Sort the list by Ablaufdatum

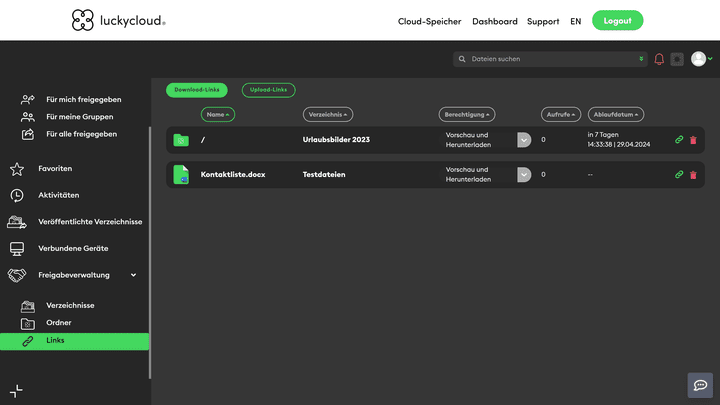615,114
